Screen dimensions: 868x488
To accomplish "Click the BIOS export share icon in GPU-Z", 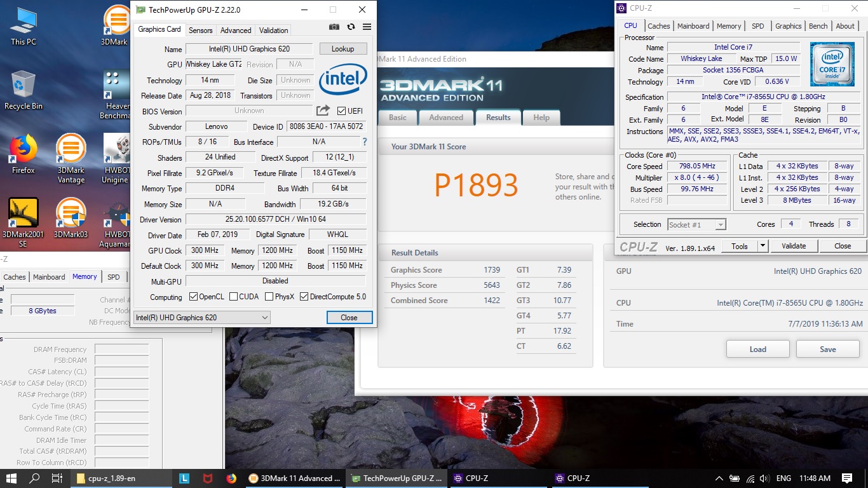I will [x=323, y=111].
